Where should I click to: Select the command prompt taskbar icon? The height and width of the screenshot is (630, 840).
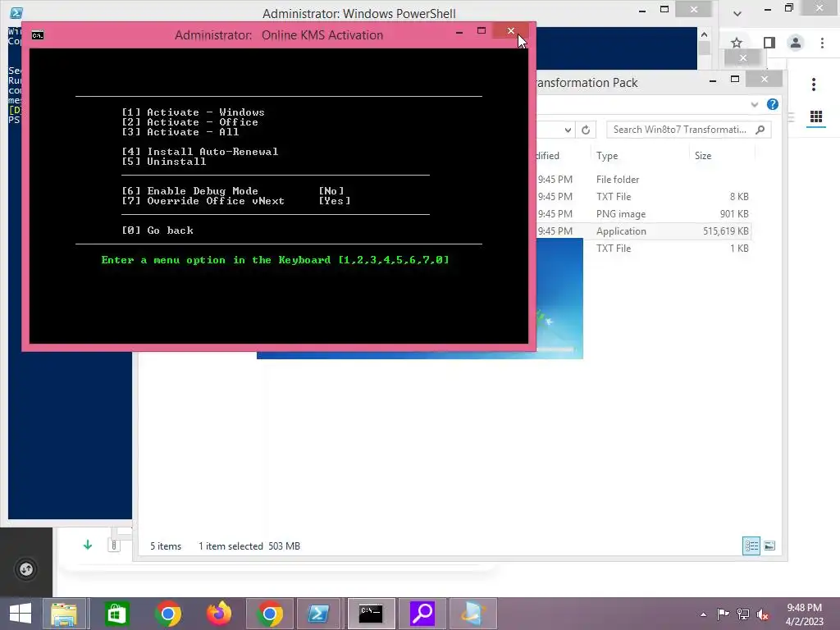[371, 614]
